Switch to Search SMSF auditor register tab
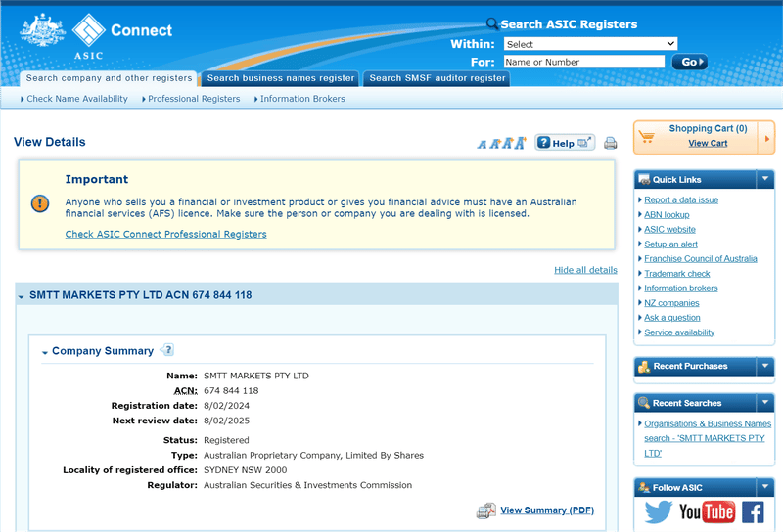This screenshot has height=532, width=783. pyautogui.click(x=437, y=78)
